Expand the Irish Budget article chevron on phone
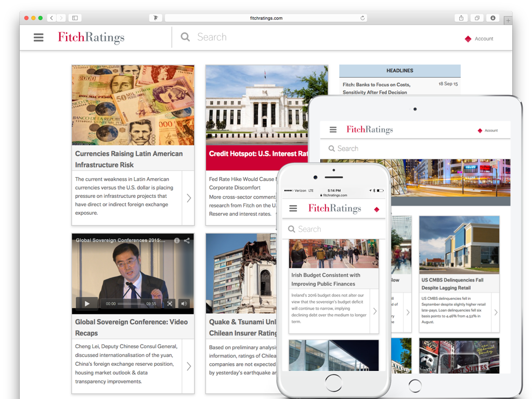Viewport: 532px width, 399px height. [x=374, y=311]
